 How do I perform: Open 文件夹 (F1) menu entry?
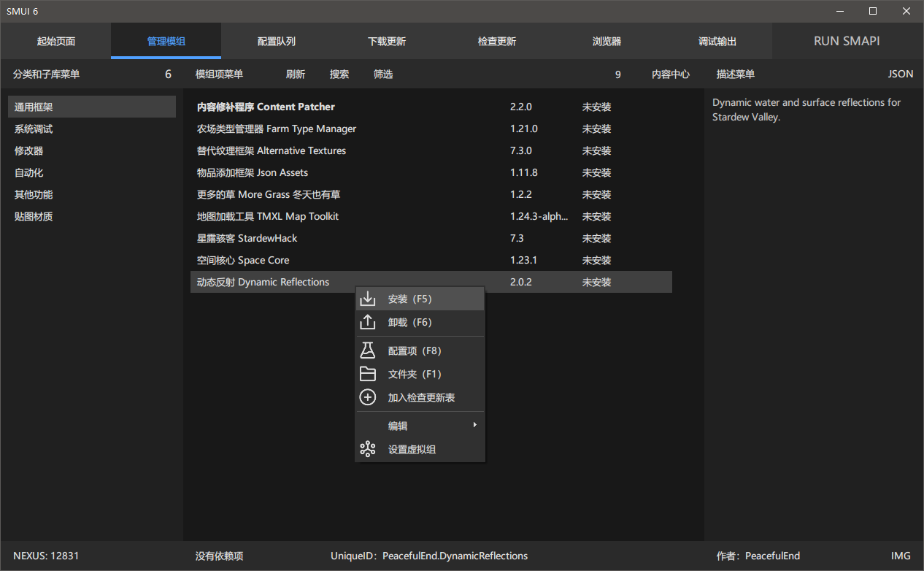point(420,374)
